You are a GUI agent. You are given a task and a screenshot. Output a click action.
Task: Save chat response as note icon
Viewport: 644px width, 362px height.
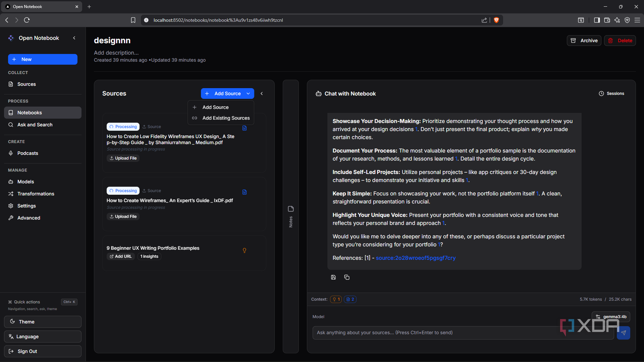(x=333, y=277)
